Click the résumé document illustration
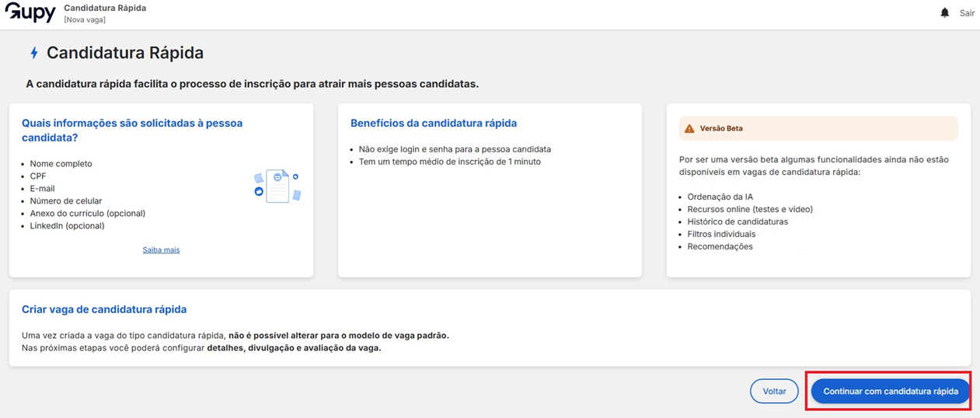 pos(277,186)
